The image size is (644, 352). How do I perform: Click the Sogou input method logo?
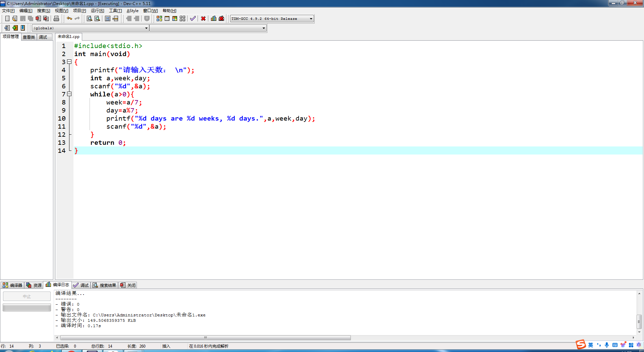tap(581, 345)
